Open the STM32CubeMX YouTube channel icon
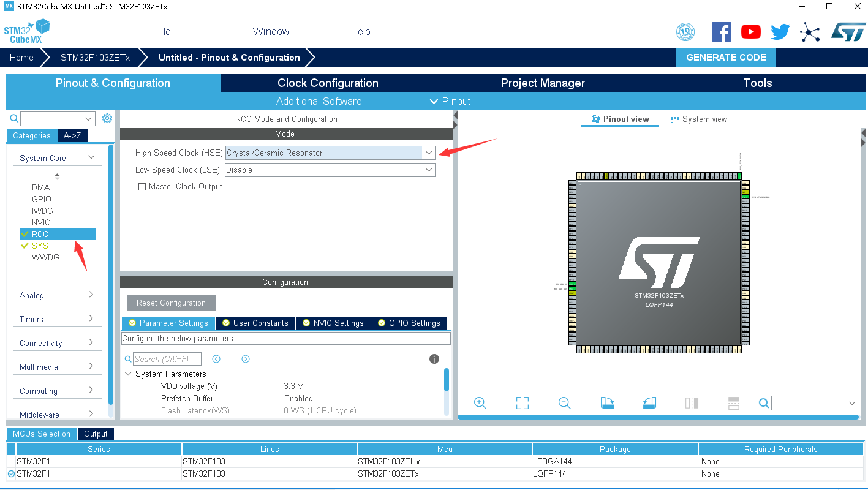The height and width of the screenshot is (490, 868). (750, 31)
